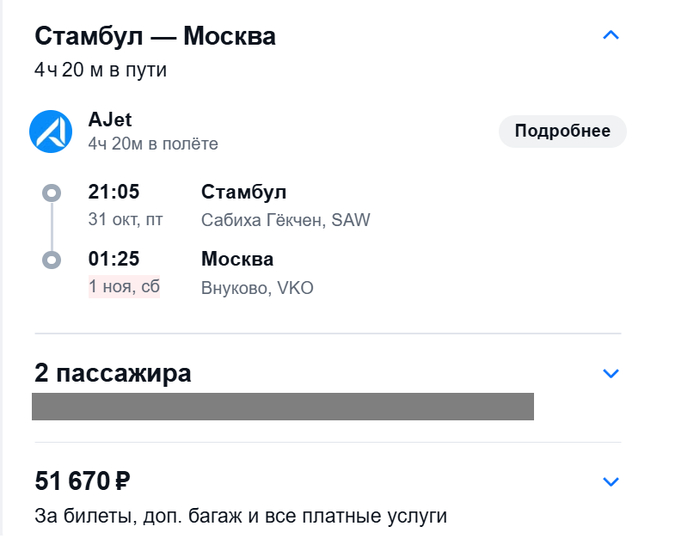Click the price description text below total
Viewport: 700px width, 551px height.
[x=241, y=516]
